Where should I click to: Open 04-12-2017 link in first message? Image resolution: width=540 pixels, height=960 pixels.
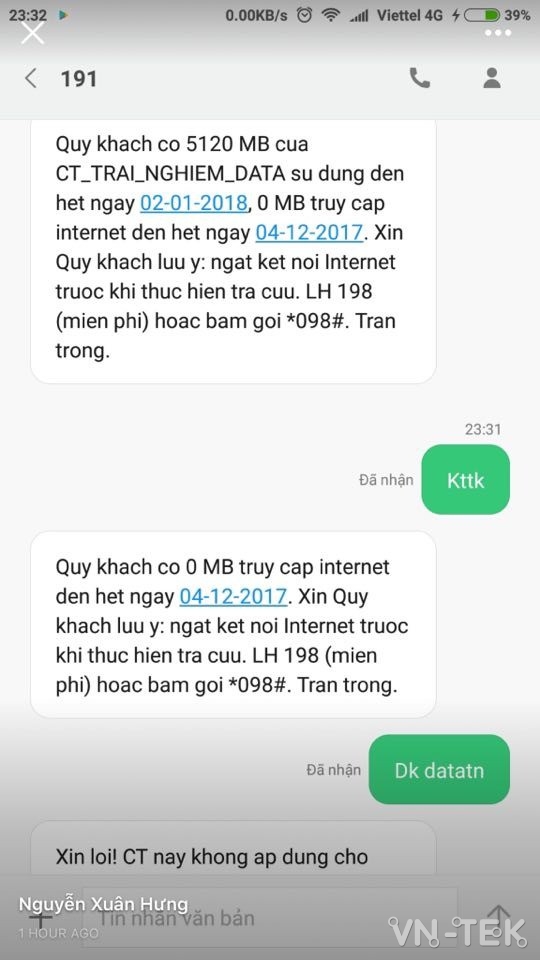(x=309, y=232)
